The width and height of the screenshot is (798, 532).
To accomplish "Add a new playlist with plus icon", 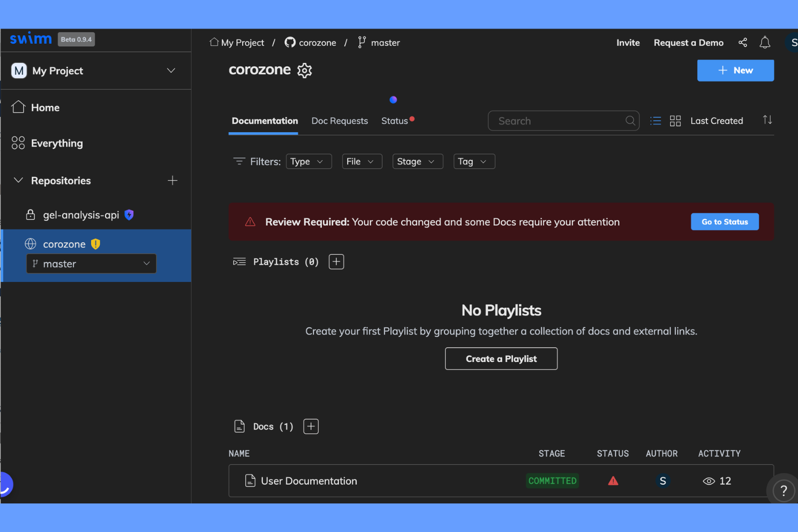I will pyautogui.click(x=336, y=262).
